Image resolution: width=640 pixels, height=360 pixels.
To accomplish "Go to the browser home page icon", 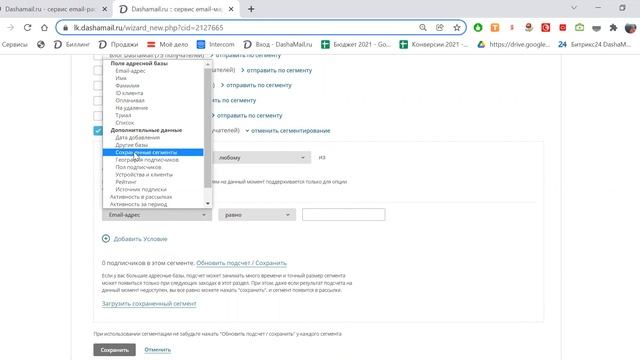I will [44, 28].
